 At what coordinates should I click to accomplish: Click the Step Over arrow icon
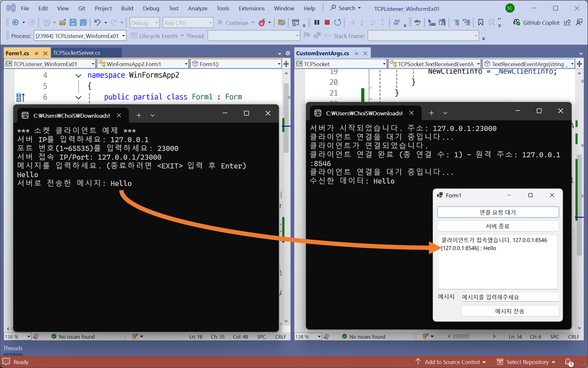pos(372,22)
